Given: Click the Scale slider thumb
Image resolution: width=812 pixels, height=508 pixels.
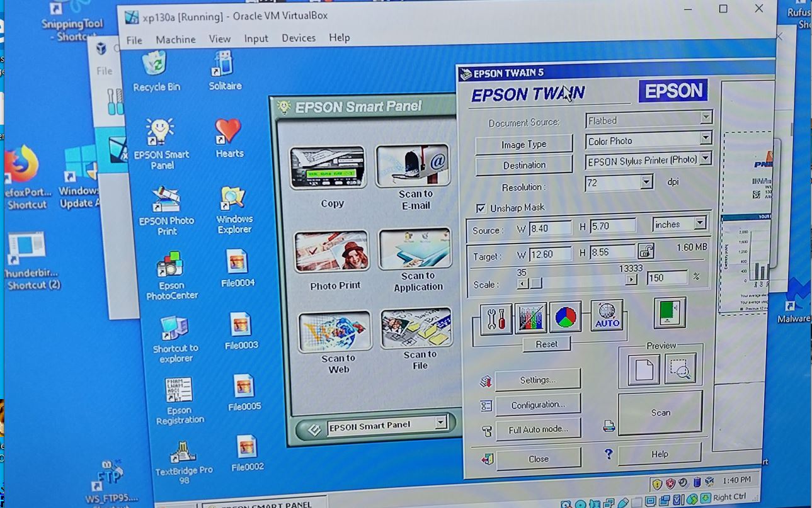Looking at the screenshot, I should [535, 283].
